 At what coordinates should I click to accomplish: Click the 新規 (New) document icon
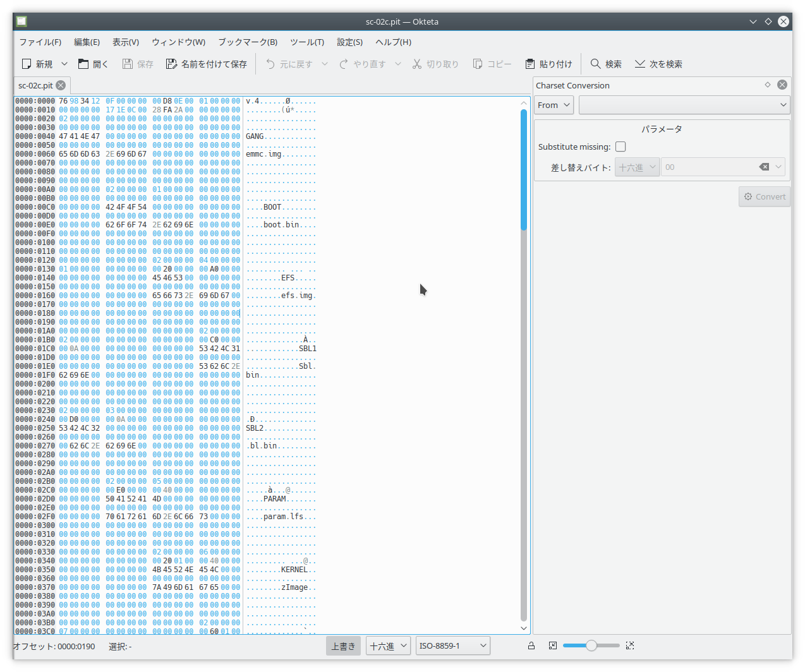pyautogui.click(x=27, y=64)
